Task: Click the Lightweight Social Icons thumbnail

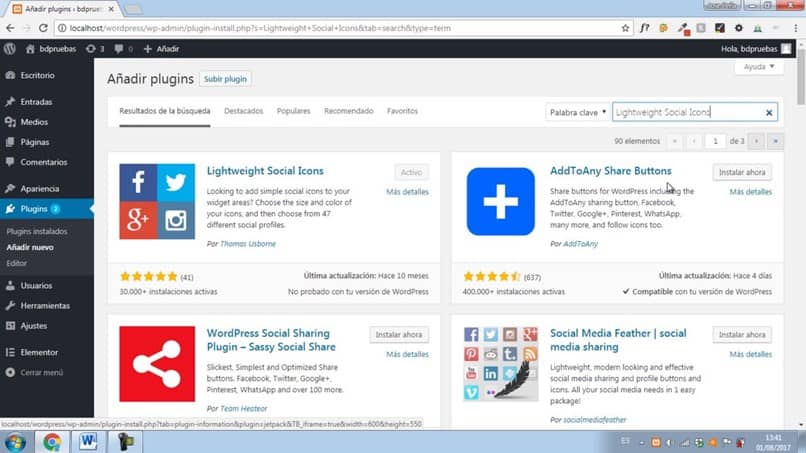Action: click(157, 202)
